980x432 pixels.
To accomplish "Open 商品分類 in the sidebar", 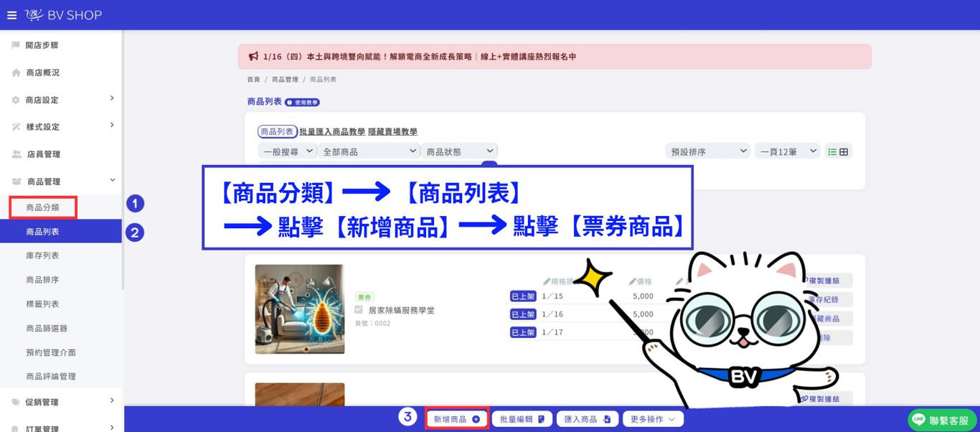I will pos(43,207).
